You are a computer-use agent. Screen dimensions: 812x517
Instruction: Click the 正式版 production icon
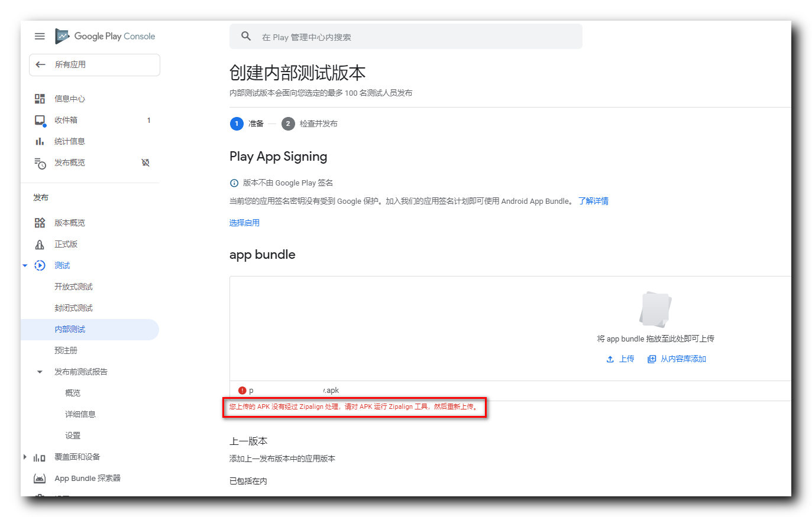(40, 244)
